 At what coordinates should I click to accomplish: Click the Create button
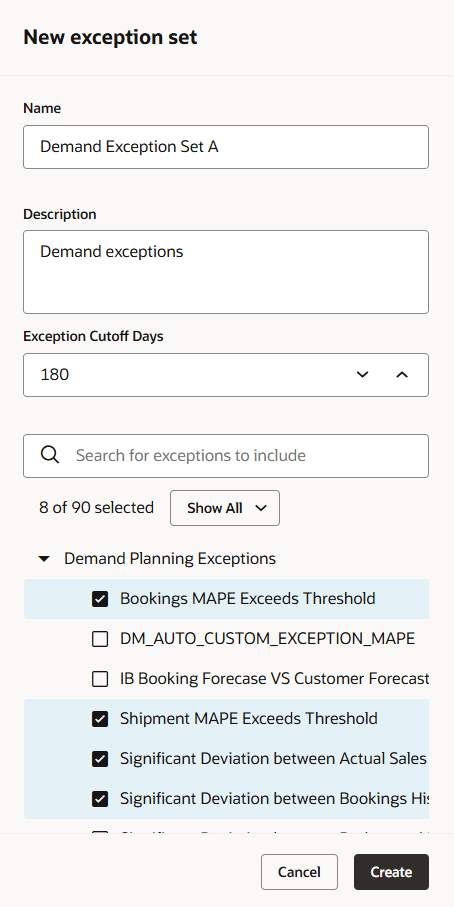392,872
